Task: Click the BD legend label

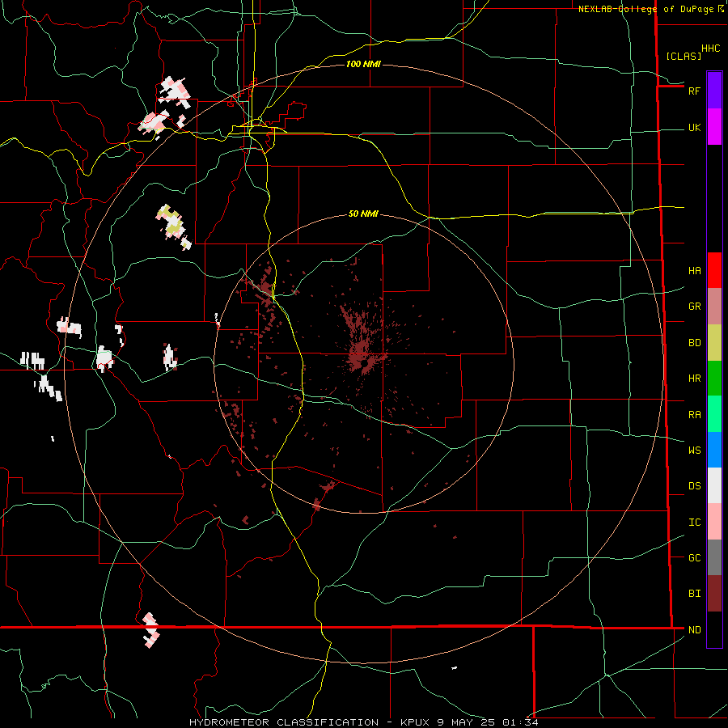Action: click(694, 343)
